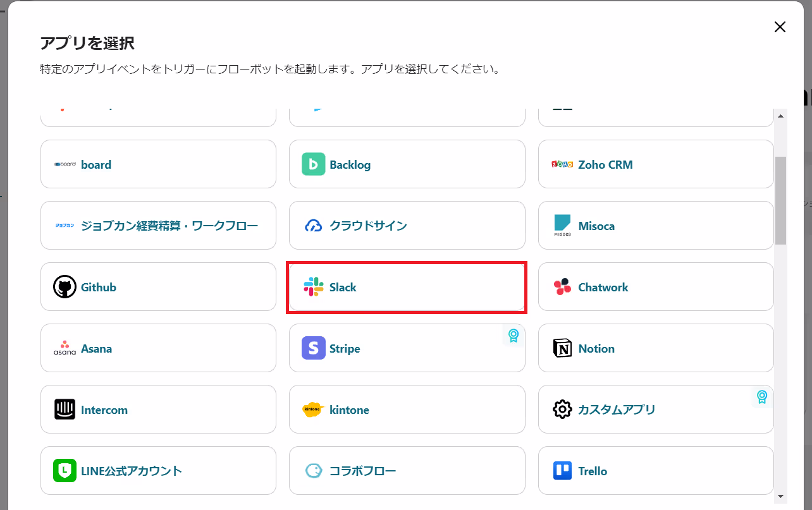Click the Github octocat icon
The image size is (812, 510).
coord(65,287)
